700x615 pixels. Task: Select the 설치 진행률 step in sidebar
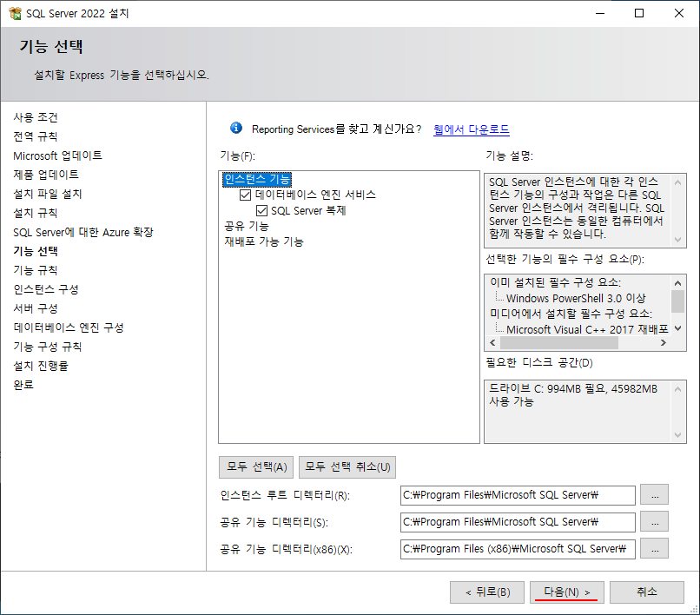(x=41, y=366)
